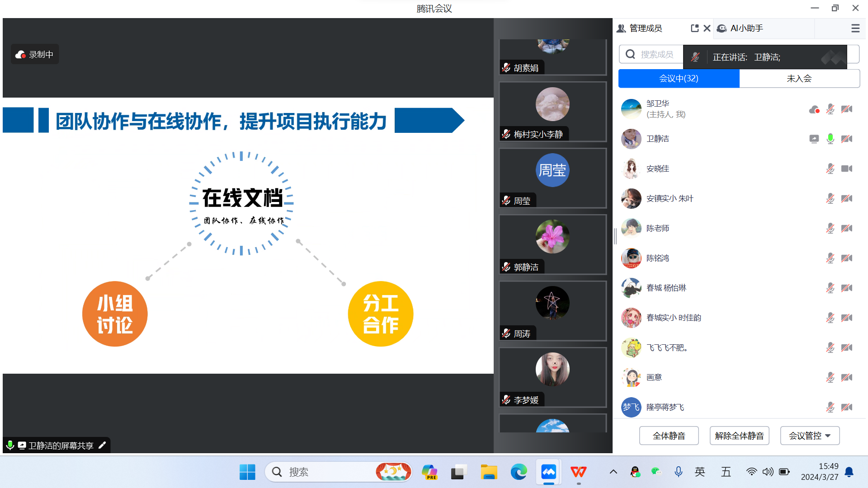This screenshot has width=868, height=488.
Task: Open the AI小助手 tab
Action: click(x=746, y=28)
